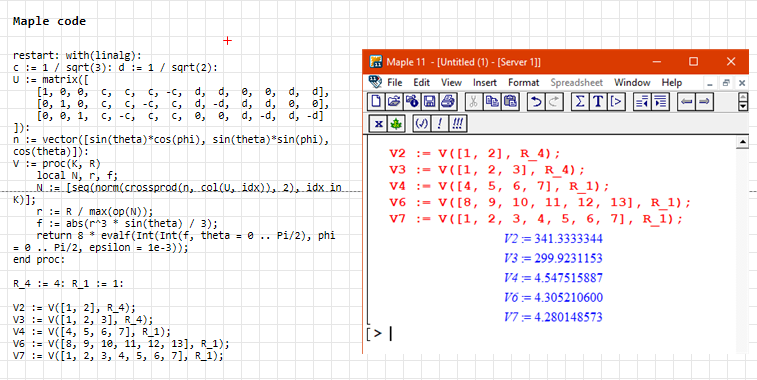The height and width of the screenshot is (380, 757).
Task: Click the 'R_4 := 4: R_1 := 1:' code line
Action: (68, 283)
